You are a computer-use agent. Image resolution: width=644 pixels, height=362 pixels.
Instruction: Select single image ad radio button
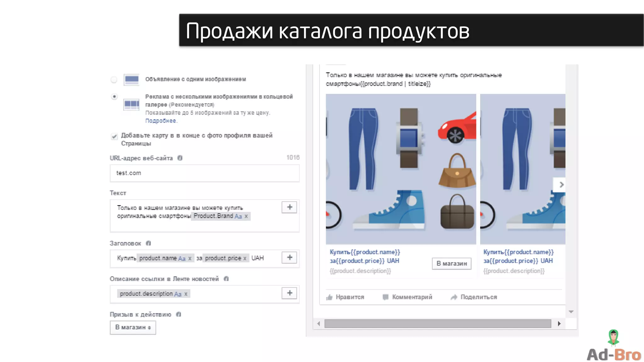tap(114, 80)
